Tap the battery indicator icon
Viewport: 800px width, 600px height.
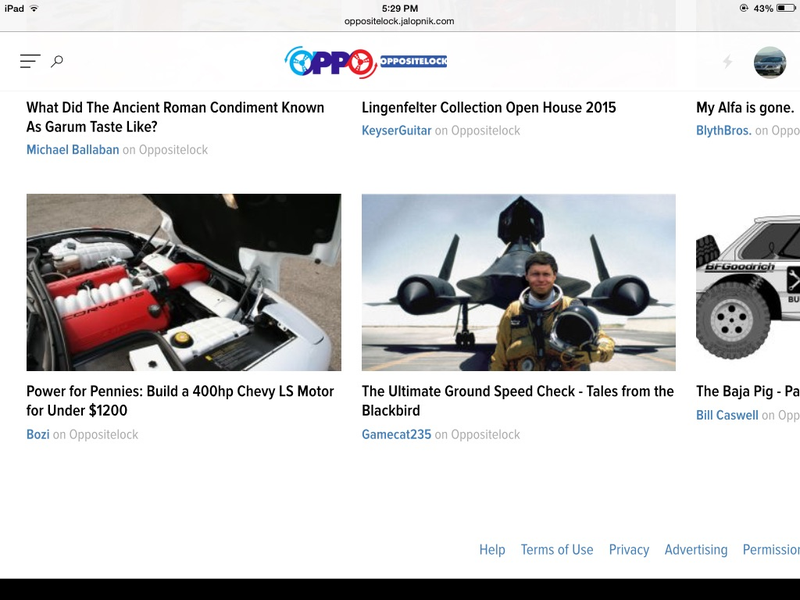(786, 8)
